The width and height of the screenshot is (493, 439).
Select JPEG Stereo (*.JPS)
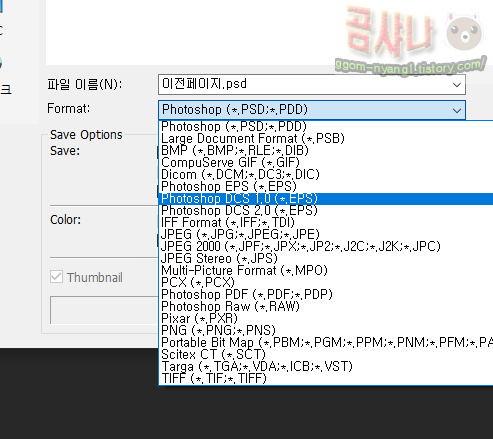click(326, 259)
